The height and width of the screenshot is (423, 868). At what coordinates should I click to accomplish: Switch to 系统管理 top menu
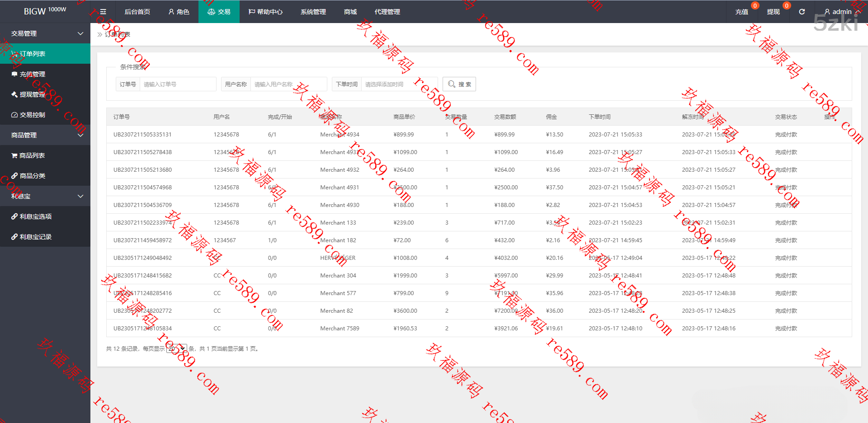coord(313,12)
